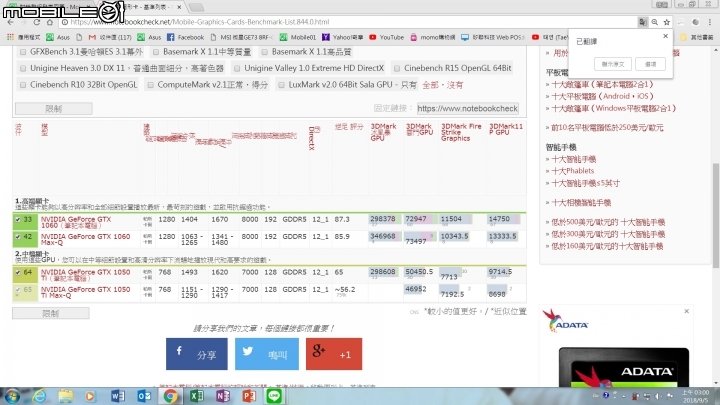Image resolution: width=720 pixels, height=405 pixels.
Task: Tick the Basemark X 1.1 medium quality checkbox
Action: (156, 52)
